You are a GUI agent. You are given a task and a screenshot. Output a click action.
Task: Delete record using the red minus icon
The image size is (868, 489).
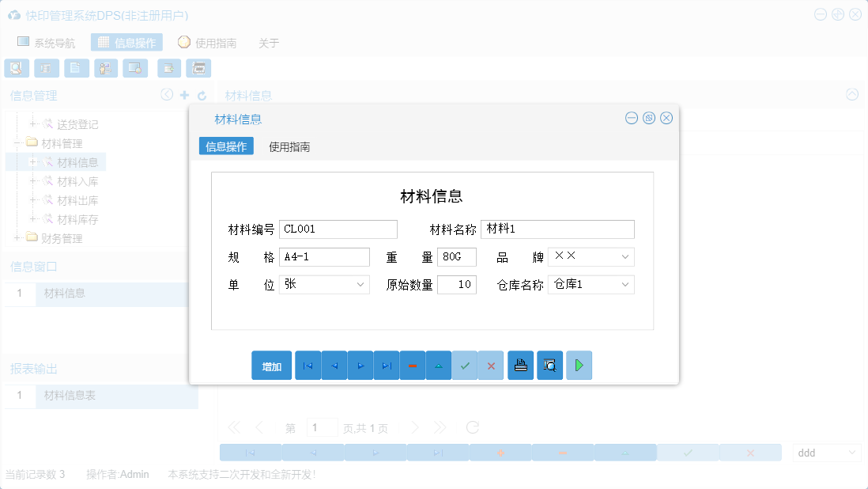pyautogui.click(x=413, y=365)
